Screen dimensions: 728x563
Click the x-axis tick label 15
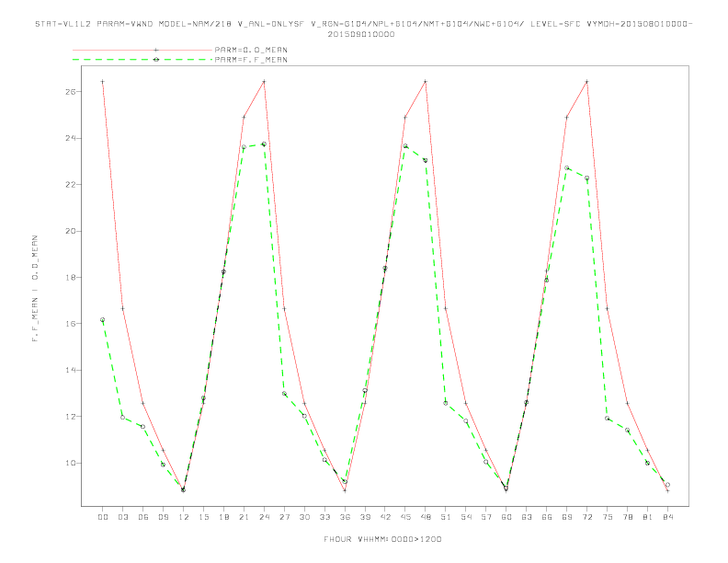(x=203, y=517)
